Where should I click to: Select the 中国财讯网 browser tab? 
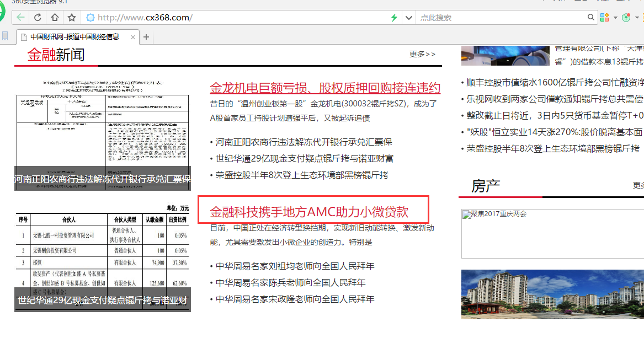tap(78, 37)
